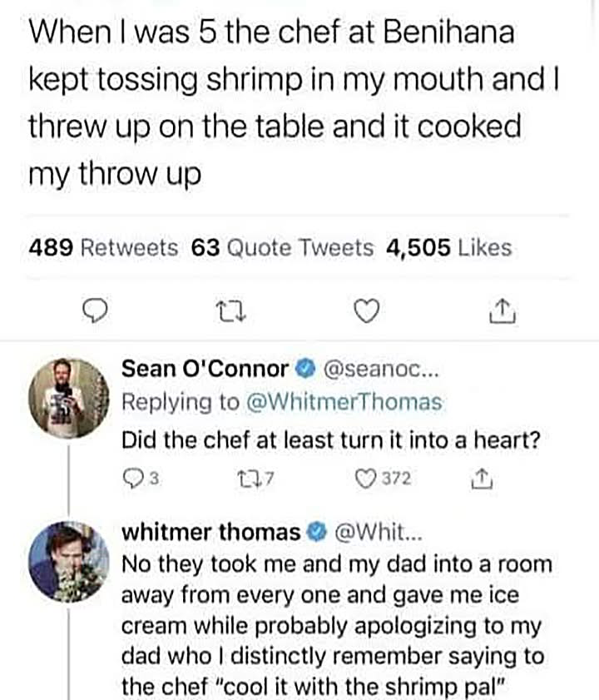View the 63 Quote Tweets

point(283,247)
